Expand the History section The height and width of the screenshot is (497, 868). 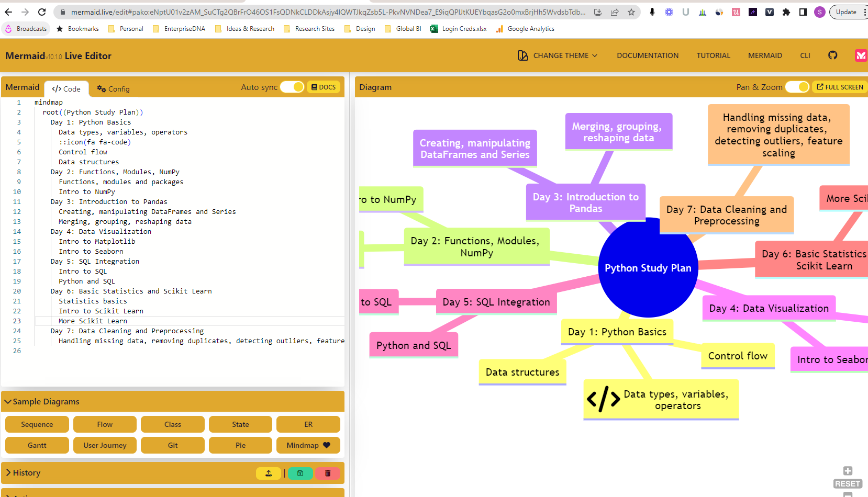pos(24,472)
